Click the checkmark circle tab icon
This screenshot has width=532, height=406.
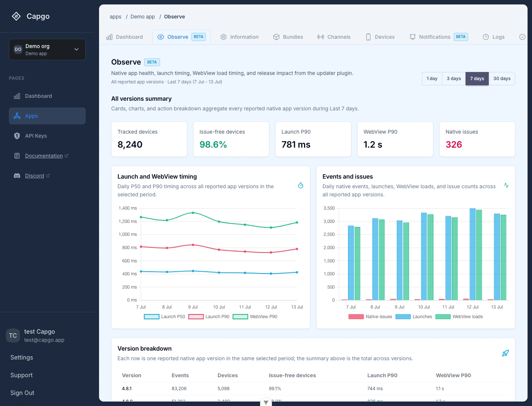[x=522, y=37]
